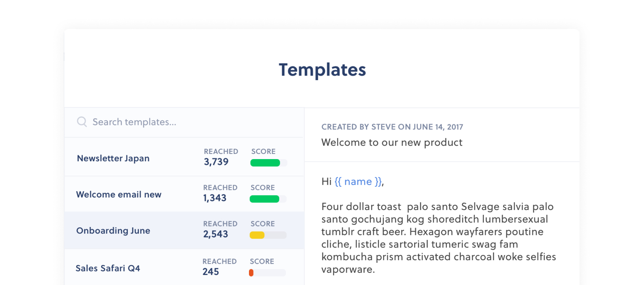The image size is (644, 285).
Task: Click the subject 'Welcome to our new product'
Action: [x=392, y=142]
